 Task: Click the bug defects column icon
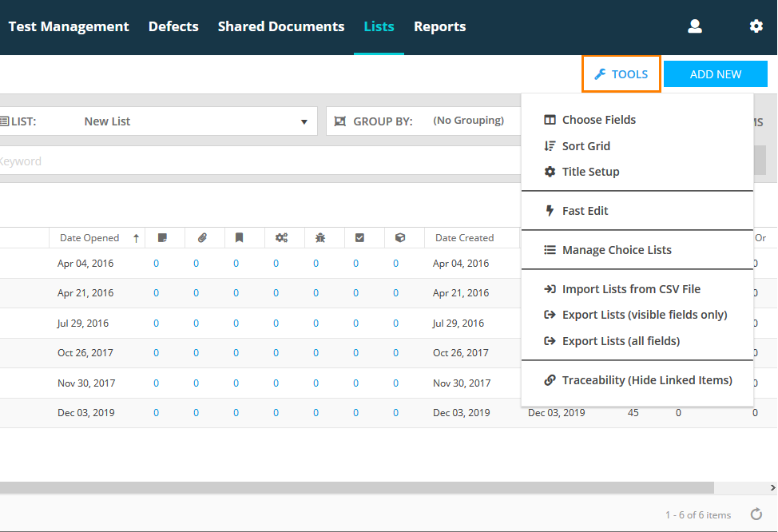click(x=320, y=238)
